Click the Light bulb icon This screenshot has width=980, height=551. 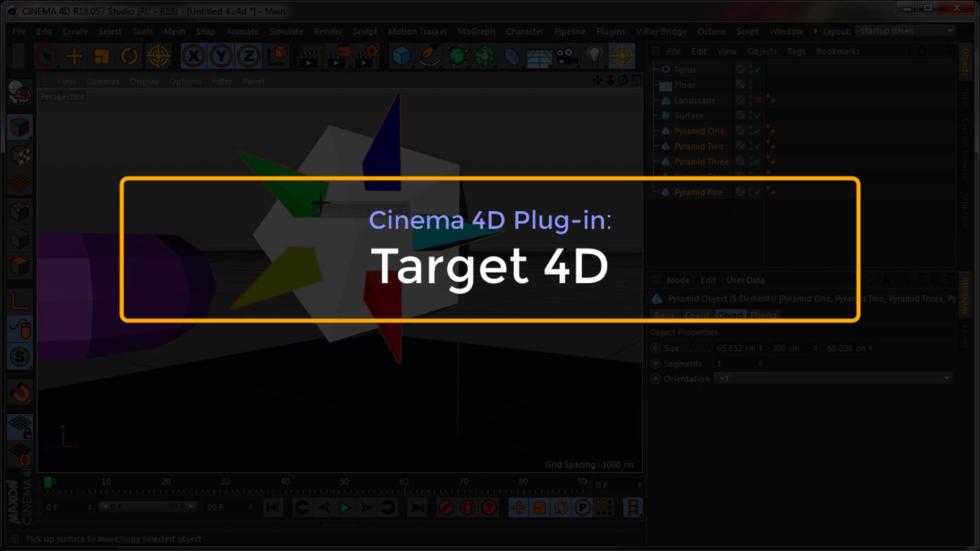pos(594,56)
